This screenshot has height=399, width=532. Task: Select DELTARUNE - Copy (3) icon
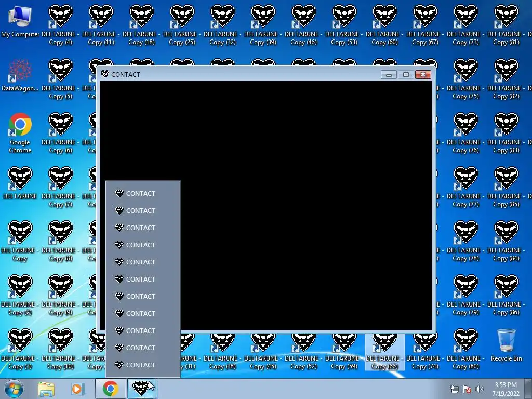(x=20, y=349)
